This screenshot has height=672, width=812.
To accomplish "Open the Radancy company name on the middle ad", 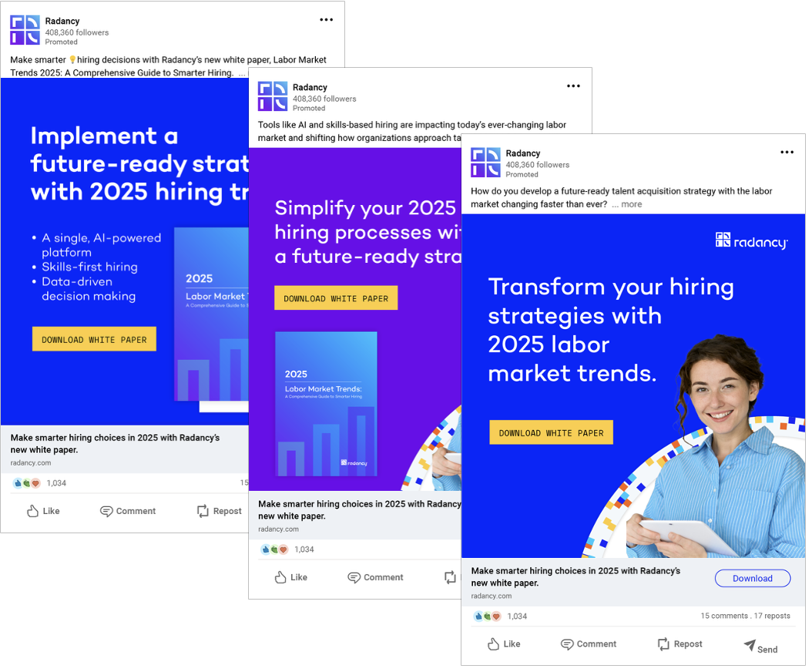I will click(x=310, y=87).
